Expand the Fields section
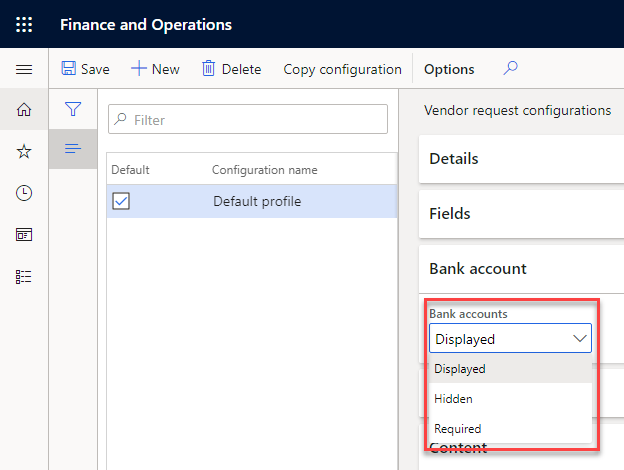Screen dimensions: 624x470 (x=521, y=214)
